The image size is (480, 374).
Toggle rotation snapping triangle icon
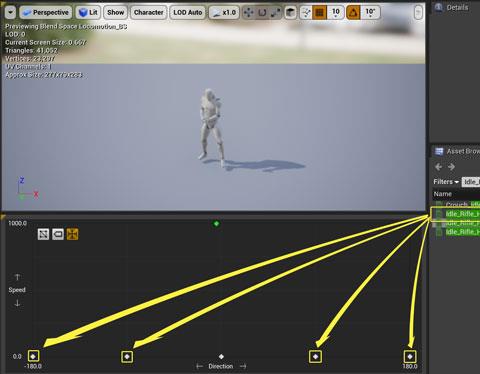click(353, 13)
